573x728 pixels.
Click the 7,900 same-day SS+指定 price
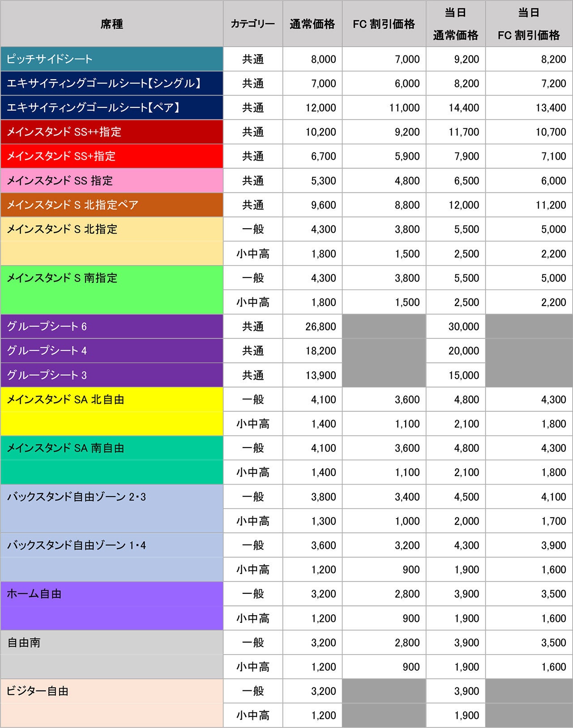(456, 156)
